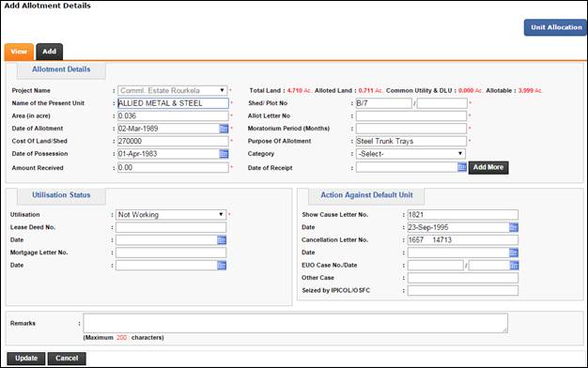Open calendar for Lease Deed date
The width and height of the screenshot is (588, 368).
222,240
